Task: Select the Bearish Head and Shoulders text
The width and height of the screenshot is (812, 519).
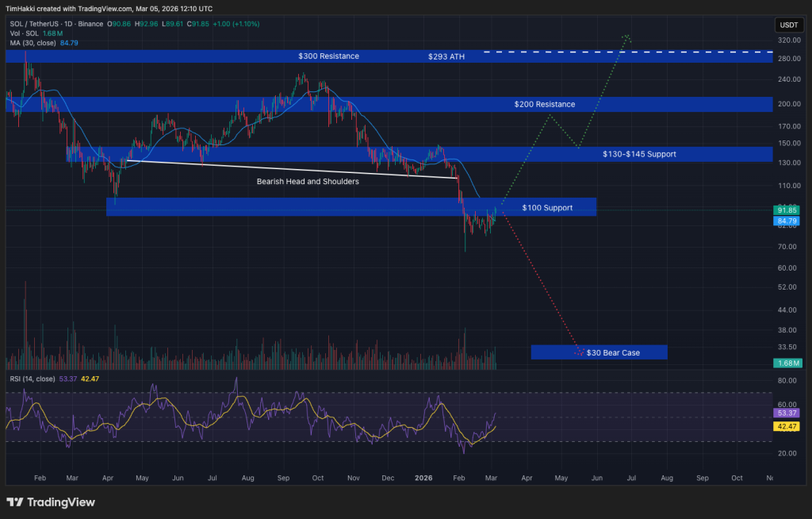Action: pyautogui.click(x=297, y=182)
